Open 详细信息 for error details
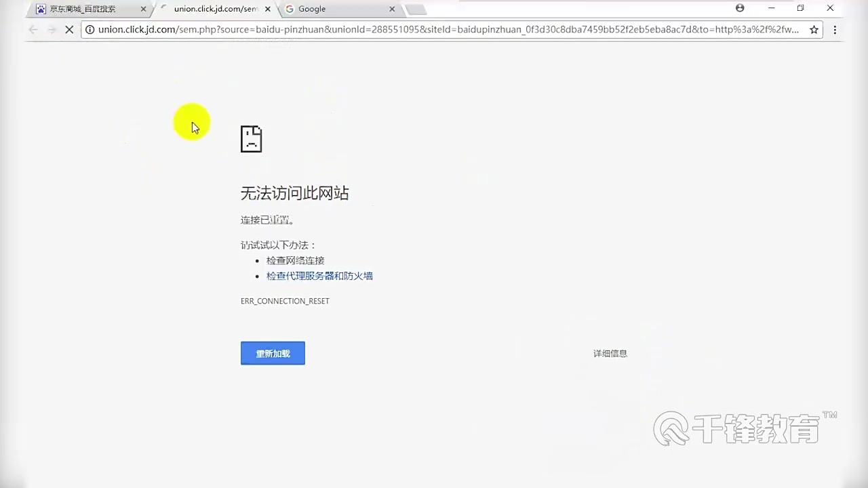 (x=610, y=353)
